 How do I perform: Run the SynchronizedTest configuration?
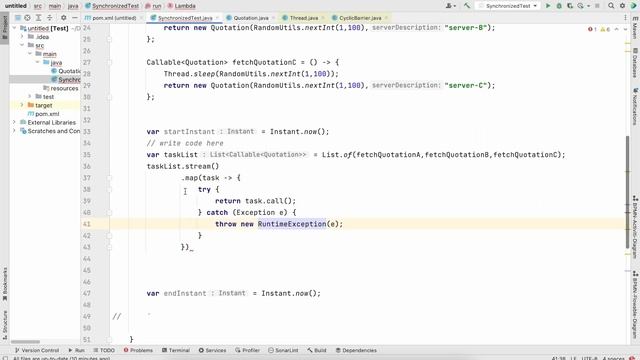click(x=548, y=6)
